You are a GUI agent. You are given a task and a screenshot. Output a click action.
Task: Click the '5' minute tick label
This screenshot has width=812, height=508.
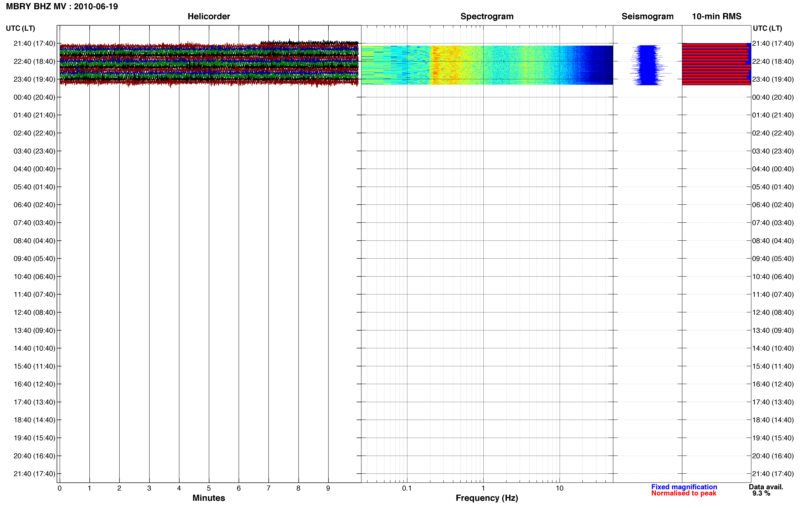tap(209, 488)
